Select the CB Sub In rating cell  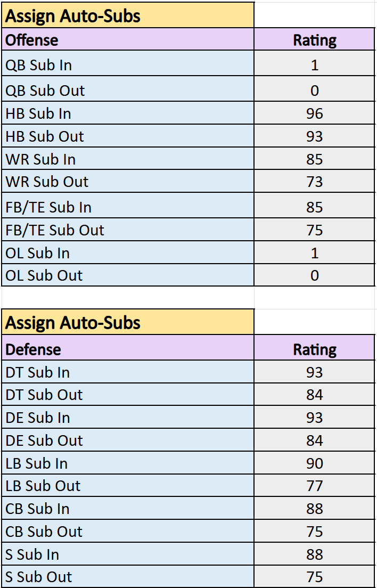click(x=314, y=509)
